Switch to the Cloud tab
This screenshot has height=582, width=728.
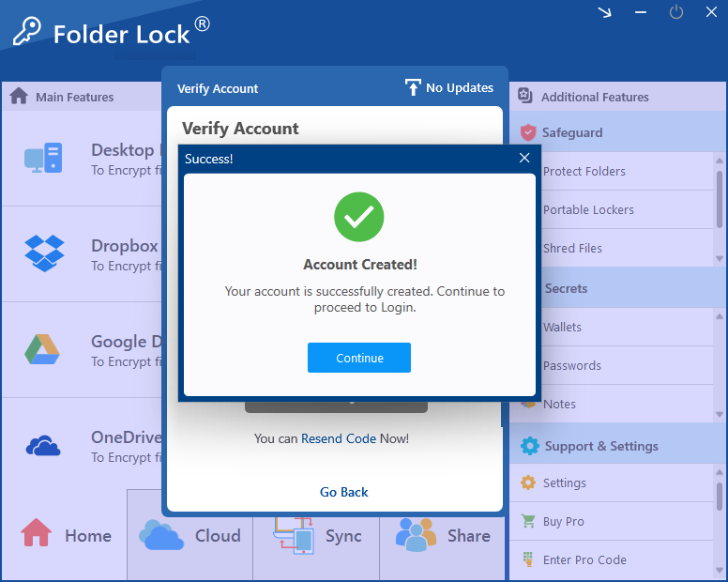pyautogui.click(x=190, y=536)
